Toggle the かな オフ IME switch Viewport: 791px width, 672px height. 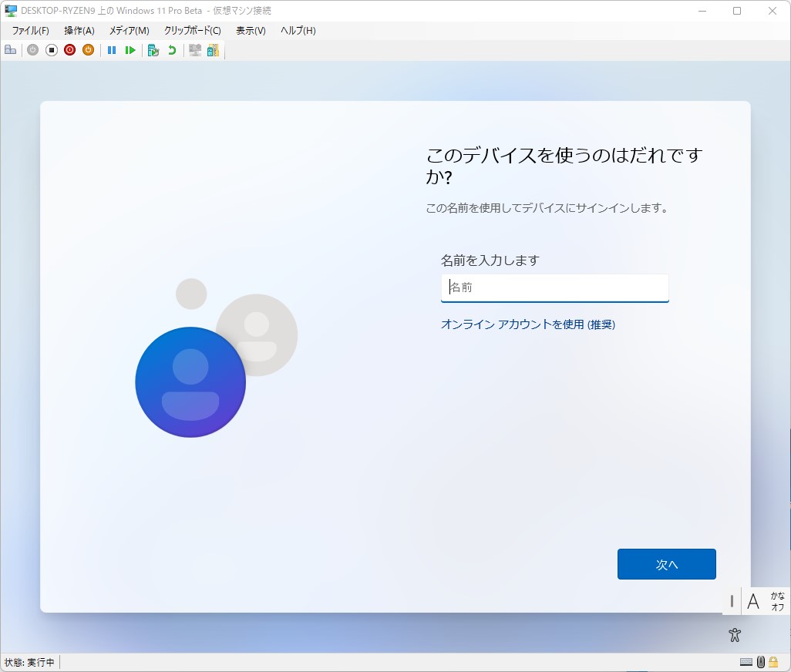tap(776, 601)
